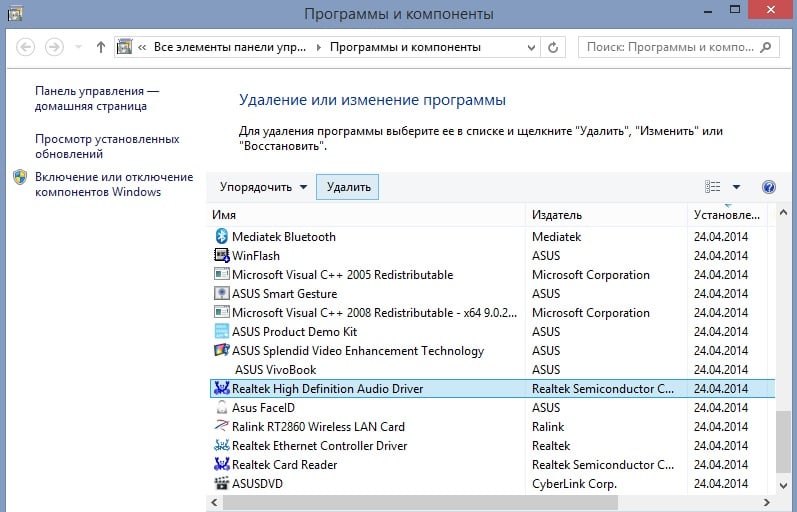797x512 pixels.
Task: Click the WinFlash program icon
Action: 222,255
